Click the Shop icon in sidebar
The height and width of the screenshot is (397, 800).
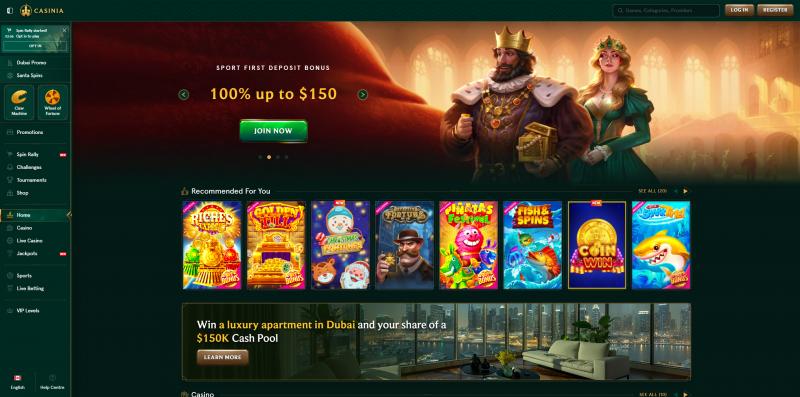(x=10, y=193)
